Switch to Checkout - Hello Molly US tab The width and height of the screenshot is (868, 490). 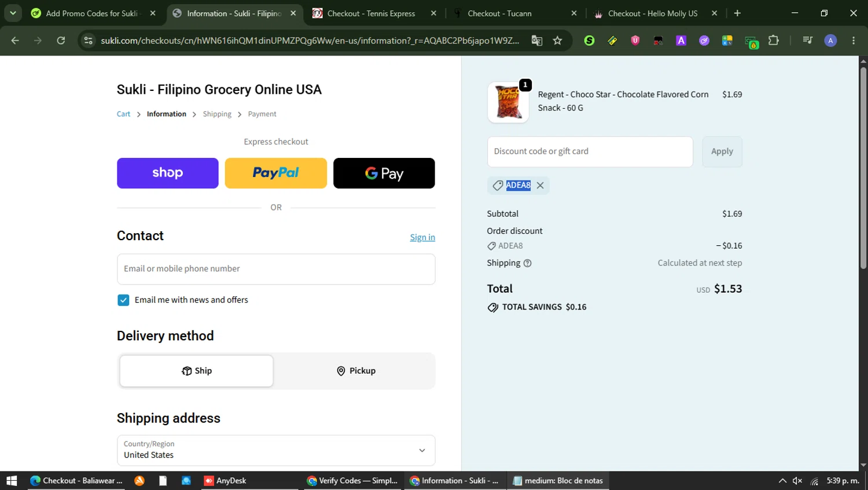(653, 13)
